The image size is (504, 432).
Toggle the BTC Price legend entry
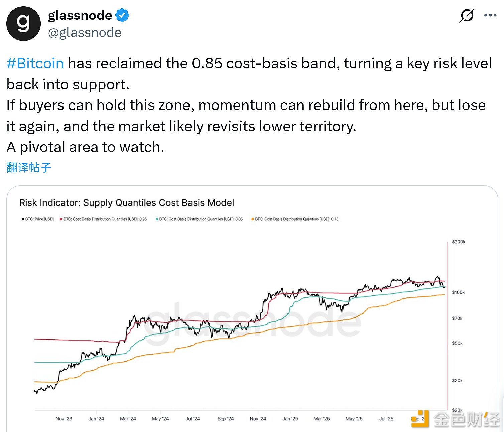coord(39,219)
